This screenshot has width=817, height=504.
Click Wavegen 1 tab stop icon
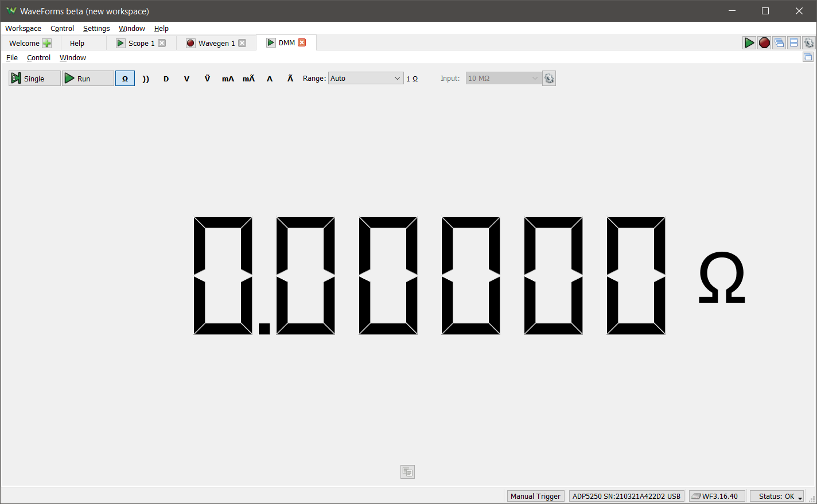[x=190, y=43]
